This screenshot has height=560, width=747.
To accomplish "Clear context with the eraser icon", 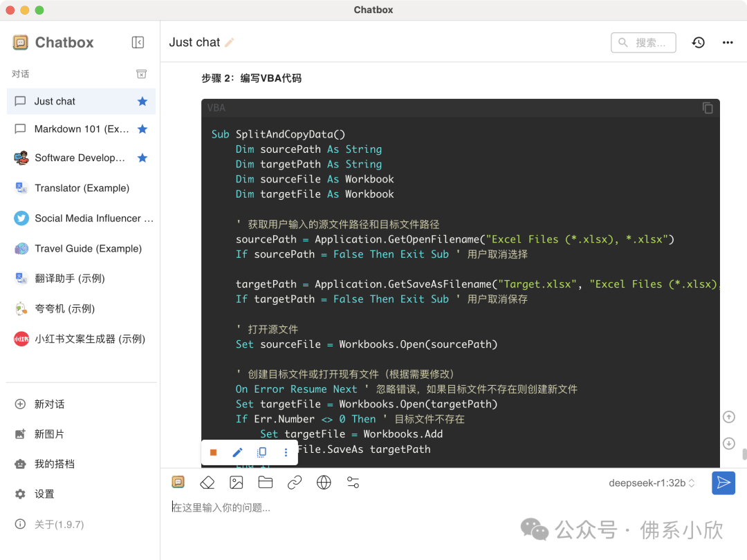I will 207,483.
